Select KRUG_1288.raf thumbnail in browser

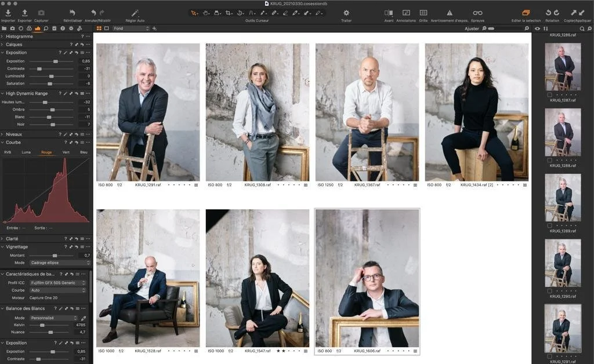(x=563, y=132)
